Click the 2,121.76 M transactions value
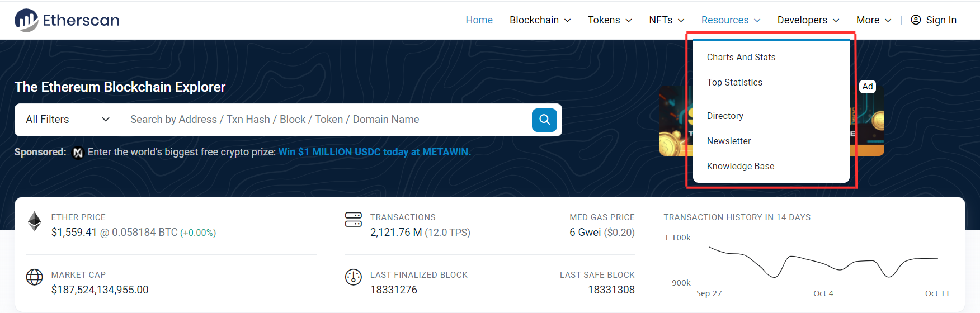 396,233
